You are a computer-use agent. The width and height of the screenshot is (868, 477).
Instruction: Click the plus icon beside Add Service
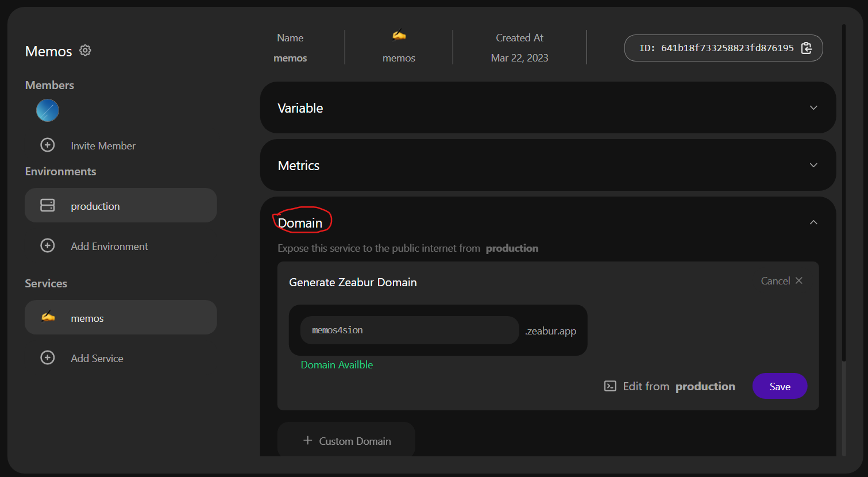point(48,358)
